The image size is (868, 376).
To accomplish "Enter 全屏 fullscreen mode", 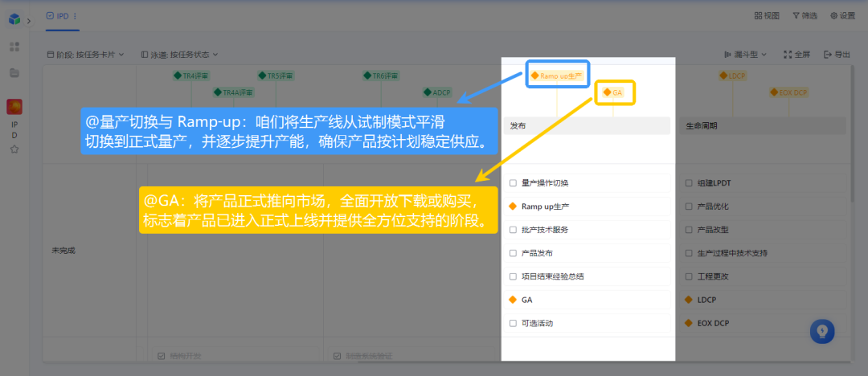I will coord(796,55).
